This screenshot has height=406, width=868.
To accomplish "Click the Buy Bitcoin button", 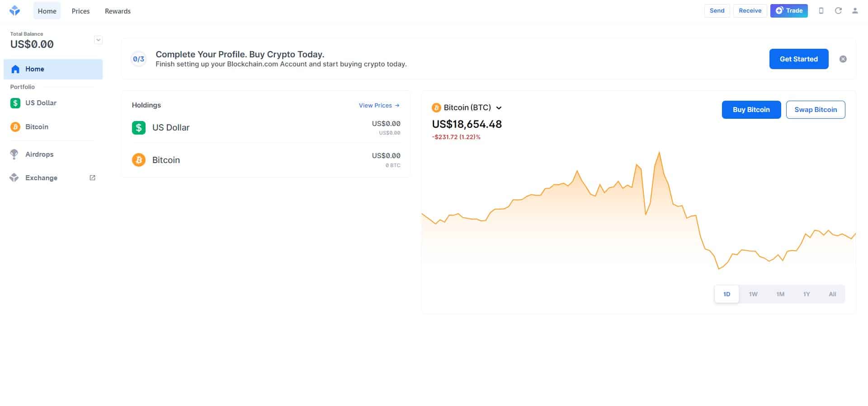I will [x=751, y=110].
